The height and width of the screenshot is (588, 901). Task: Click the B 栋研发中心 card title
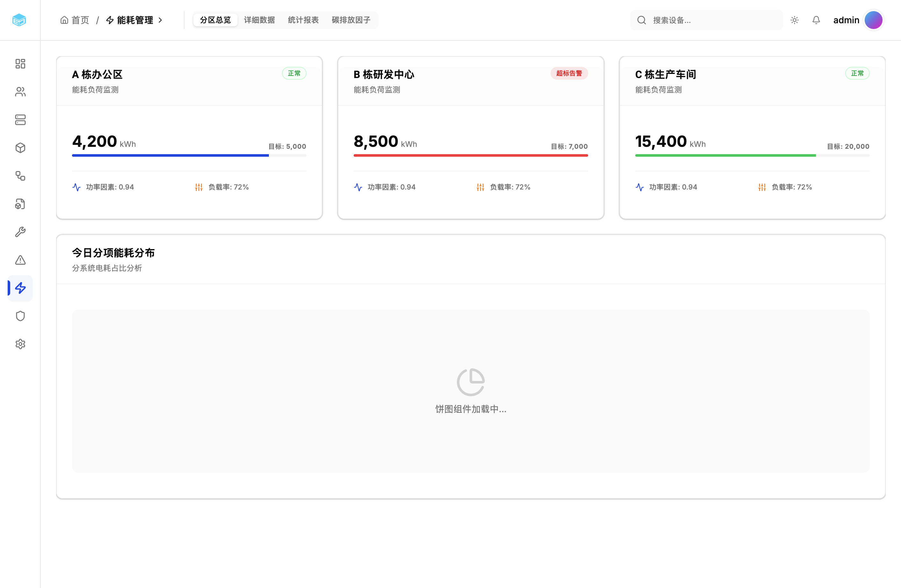pyautogui.click(x=384, y=75)
